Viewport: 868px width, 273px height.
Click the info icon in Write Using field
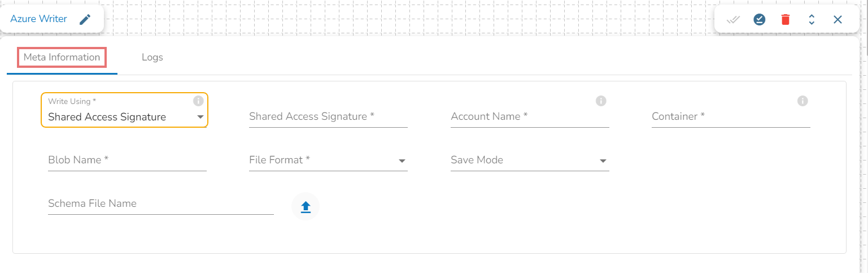coord(198,101)
